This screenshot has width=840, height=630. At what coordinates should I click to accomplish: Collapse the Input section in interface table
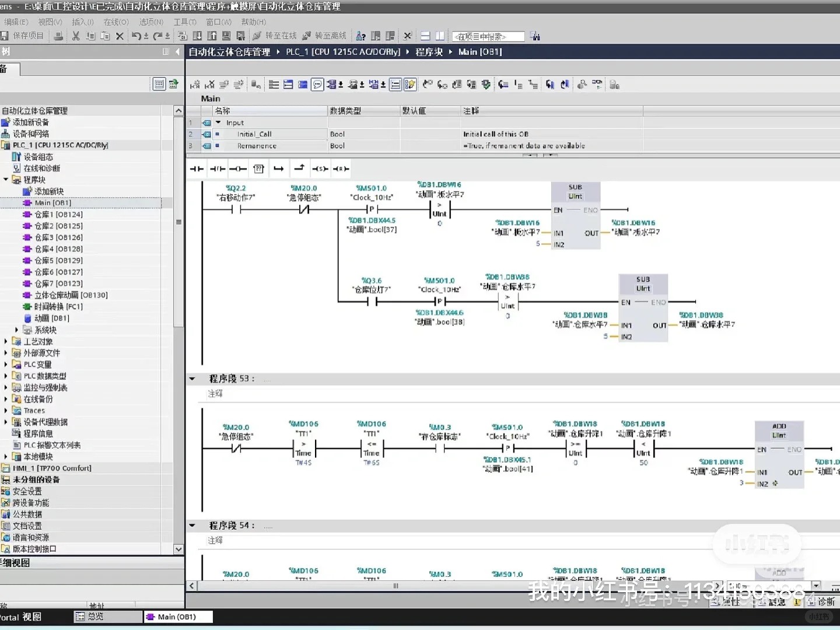218,123
